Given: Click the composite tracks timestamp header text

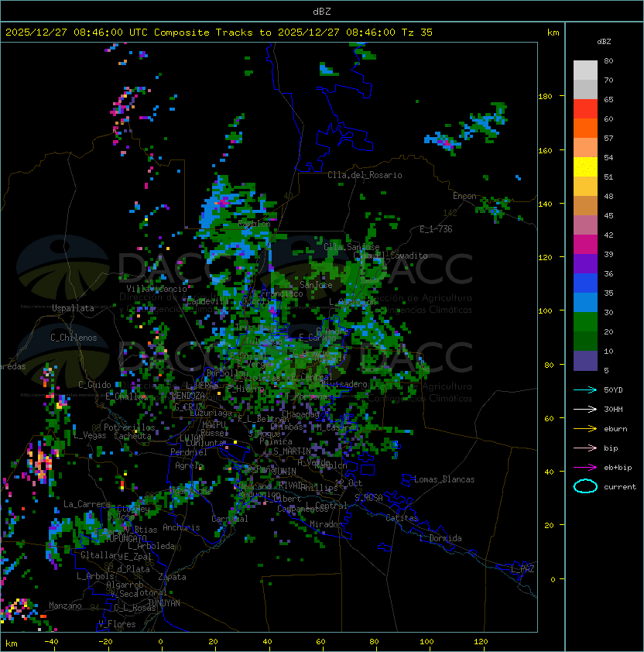Looking at the screenshot, I should [219, 33].
